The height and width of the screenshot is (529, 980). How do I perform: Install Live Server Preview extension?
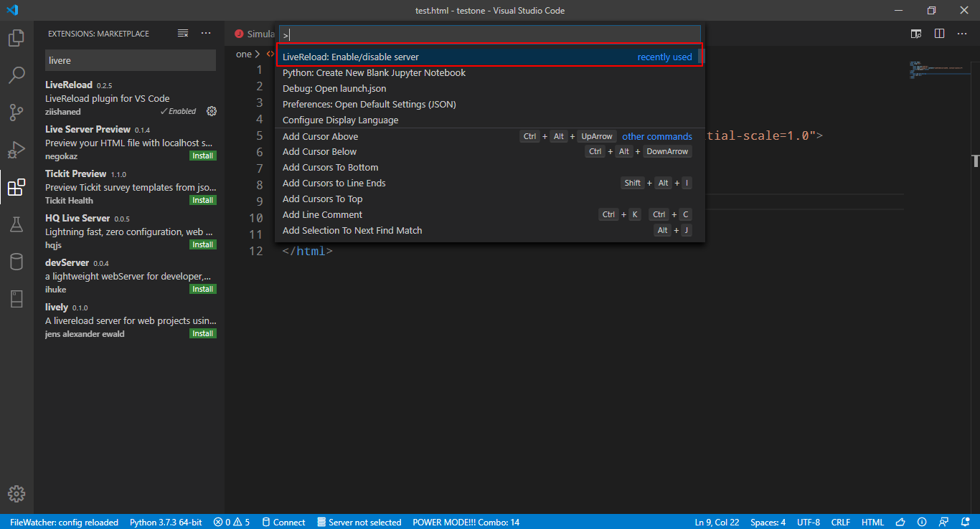[203, 156]
